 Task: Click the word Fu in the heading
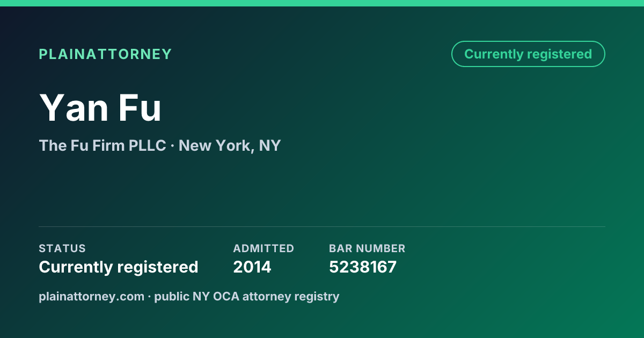click(140, 107)
